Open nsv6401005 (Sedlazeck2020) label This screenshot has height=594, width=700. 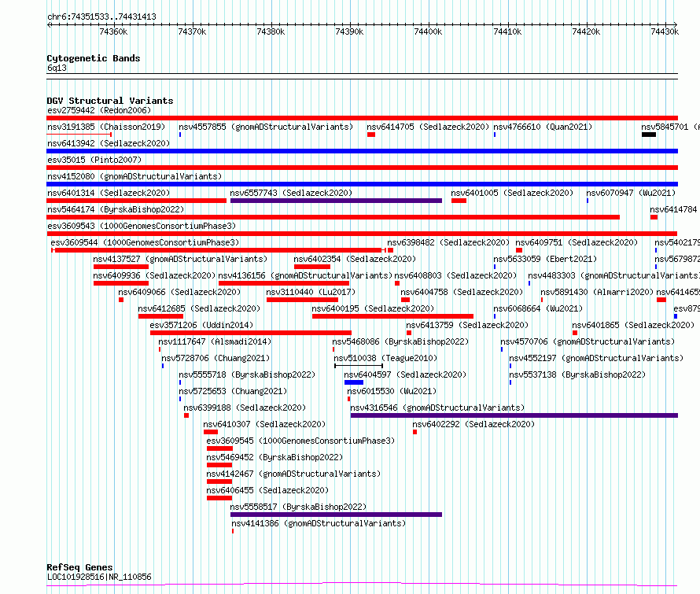pyautogui.click(x=511, y=193)
